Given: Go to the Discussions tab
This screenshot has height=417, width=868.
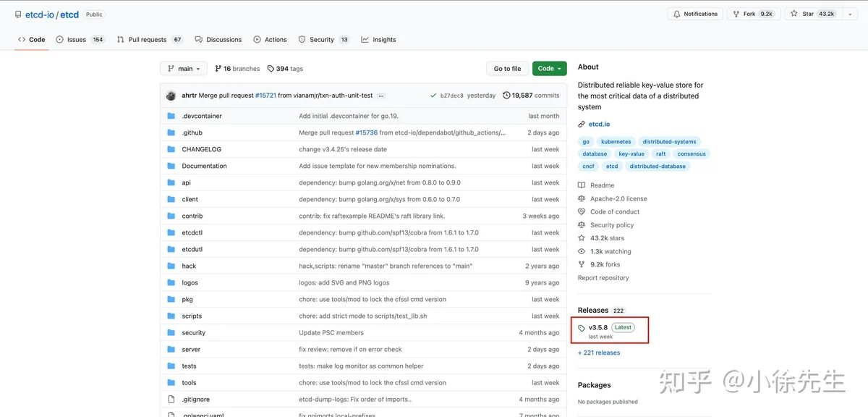Looking at the screenshot, I should pos(218,40).
